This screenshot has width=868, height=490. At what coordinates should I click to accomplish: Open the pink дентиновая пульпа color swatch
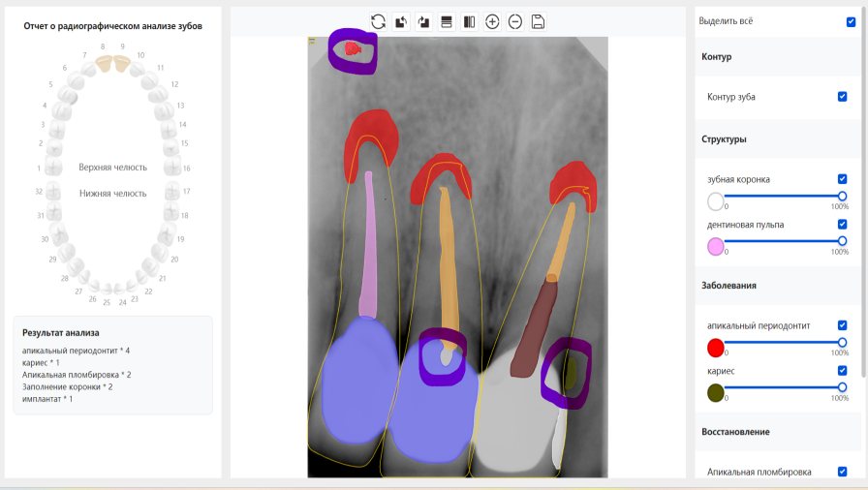[x=716, y=246]
